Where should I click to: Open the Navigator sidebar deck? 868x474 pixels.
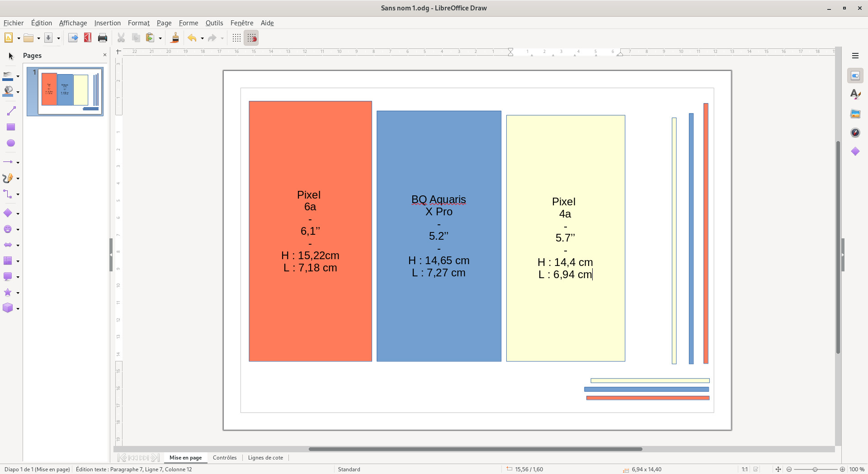tap(855, 133)
